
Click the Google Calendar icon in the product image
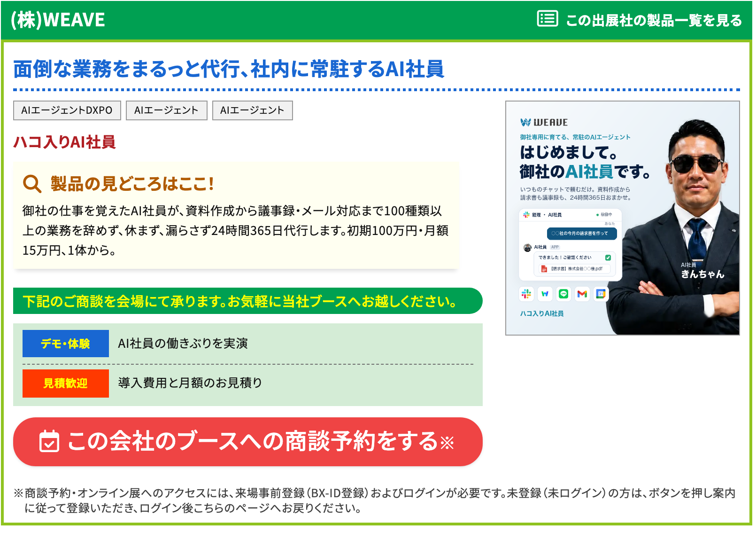[x=601, y=294]
